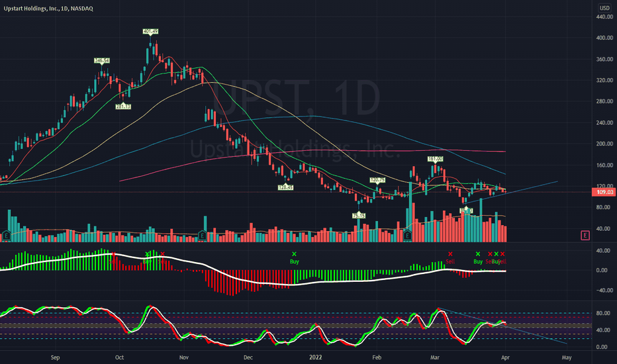
Task: Click the 109.03 current price label
Action: coord(604,192)
